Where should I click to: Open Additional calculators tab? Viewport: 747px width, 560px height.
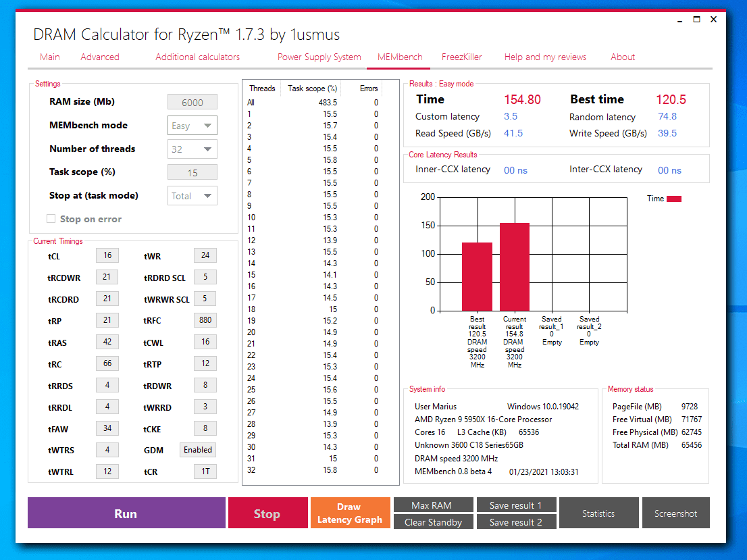197,57
